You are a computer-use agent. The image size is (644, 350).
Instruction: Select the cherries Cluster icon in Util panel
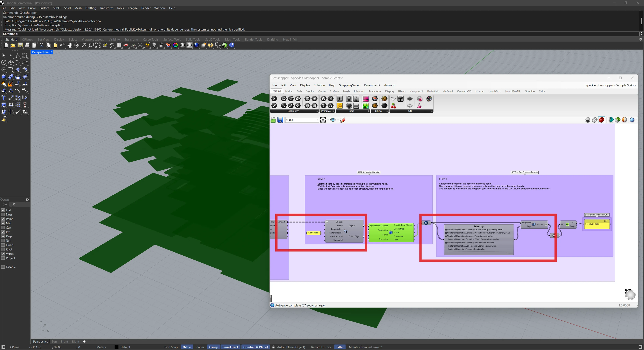pyautogui.click(x=394, y=106)
